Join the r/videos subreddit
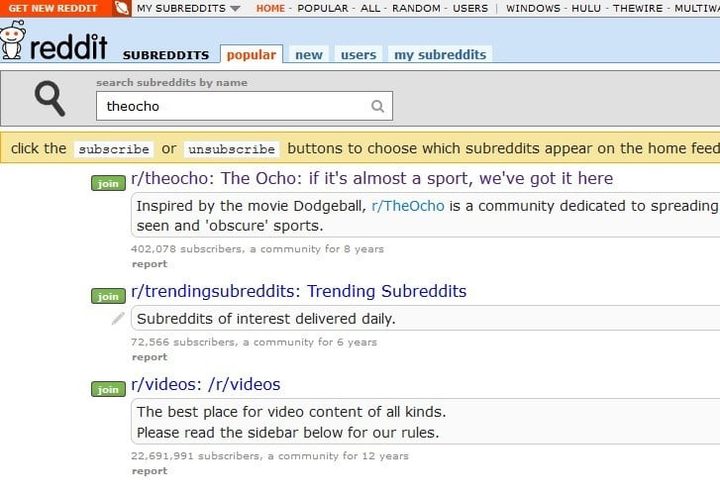The height and width of the screenshot is (480, 720). pos(108,390)
